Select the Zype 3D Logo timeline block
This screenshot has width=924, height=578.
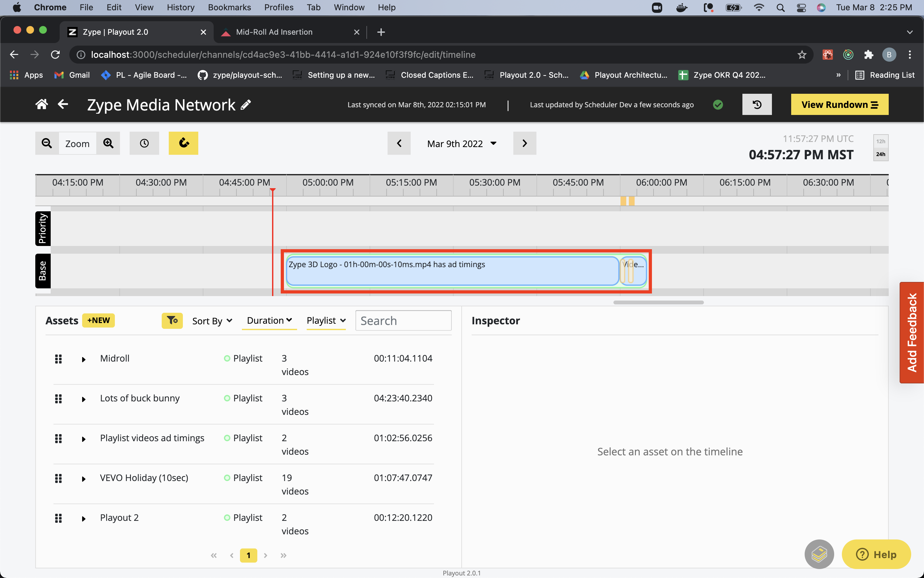[452, 271]
